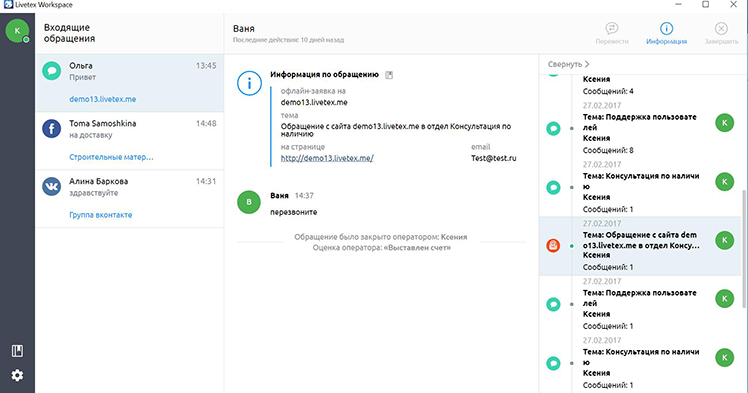Open Ольга conversation in incoming list

click(x=130, y=83)
